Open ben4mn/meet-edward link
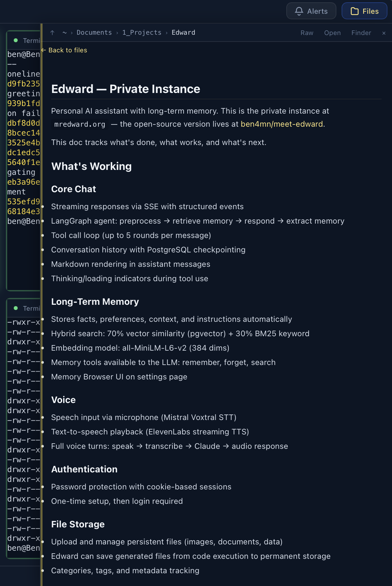The width and height of the screenshot is (392, 586). (x=282, y=124)
